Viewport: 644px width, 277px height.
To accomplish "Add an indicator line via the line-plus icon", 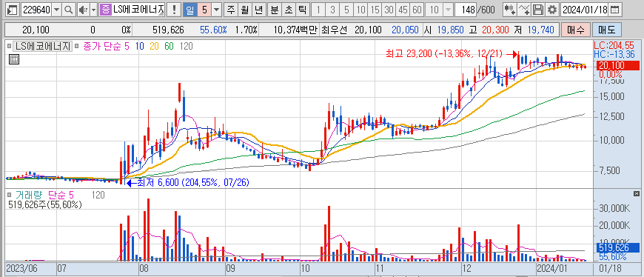I will (524, 10).
